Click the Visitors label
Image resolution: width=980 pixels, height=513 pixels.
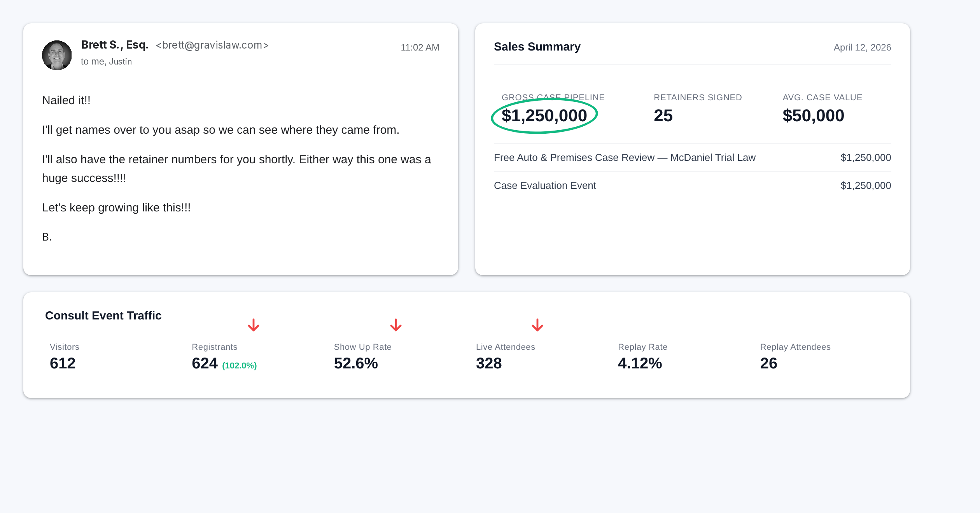point(65,347)
